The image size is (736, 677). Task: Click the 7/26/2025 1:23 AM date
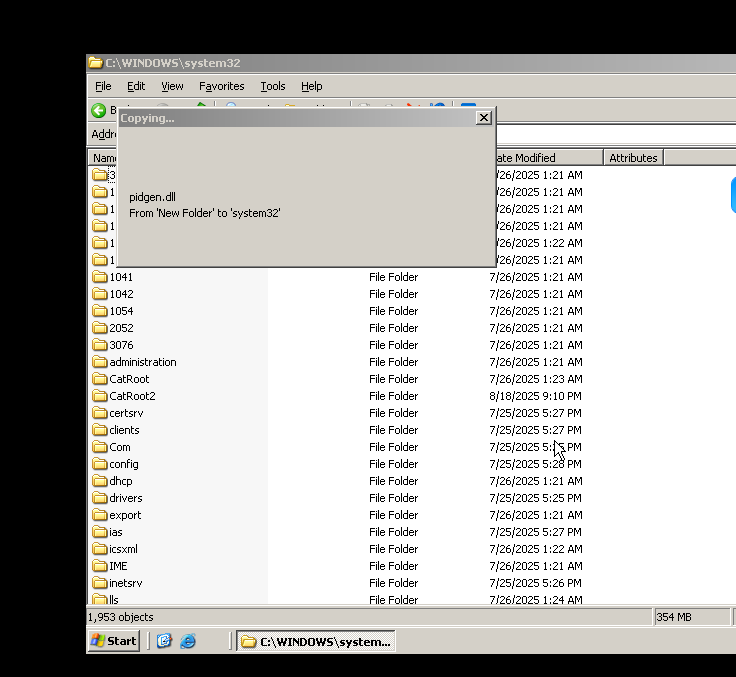pyautogui.click(x=536, y=379)
